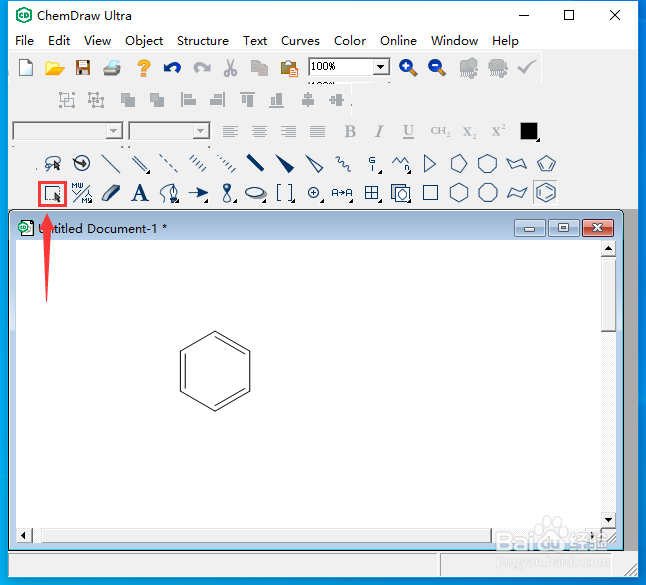Viewport: 646px width, 585px height.
Task: Select the Drawing Elements ellipse tool
Action: click(255, 193)
